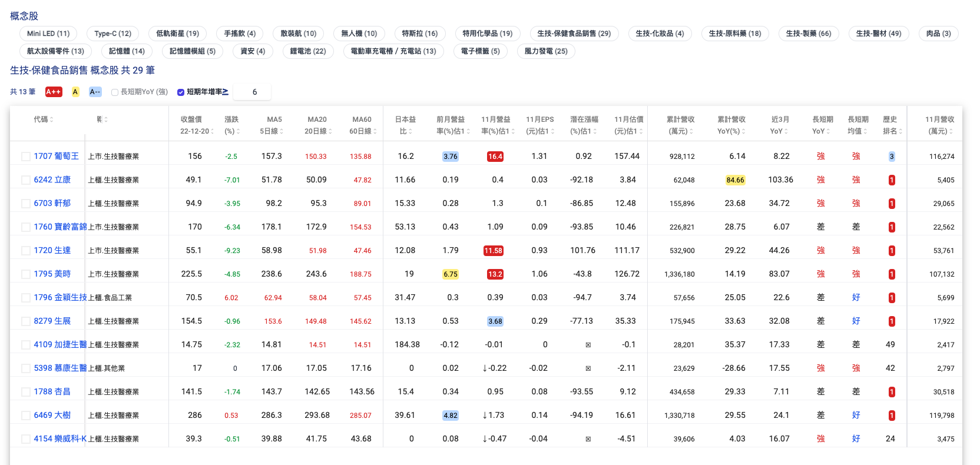Open stock 1788 杏昌 link
The height and width of the screenshot is (465, 980).
click(52, 391)
